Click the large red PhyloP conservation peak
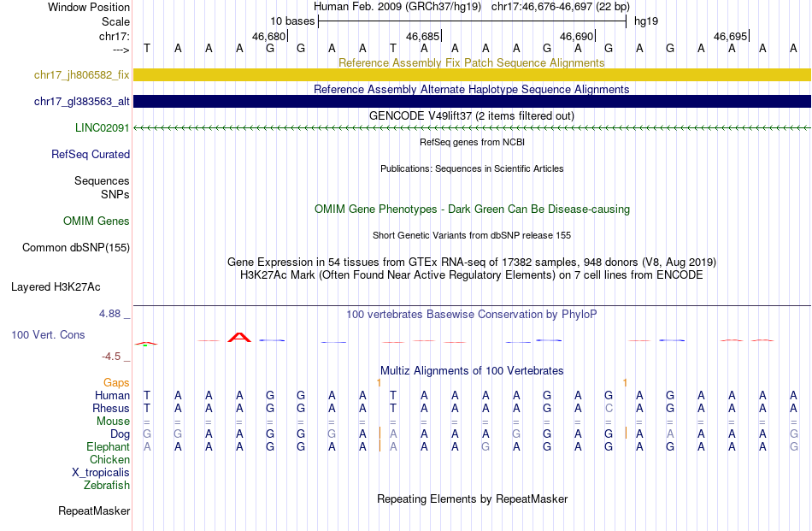812x531 pixels. click(239, 337)
